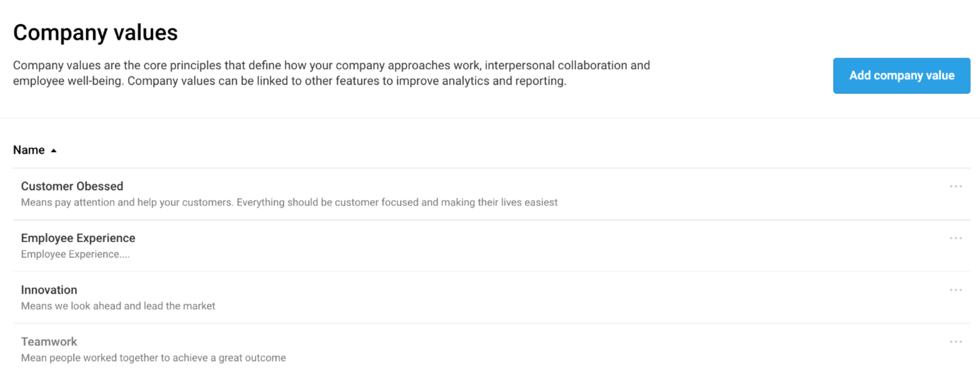Viewport: 980px width, 387px height.
Task: Click the Teamwork 'worked together' description
Action: point(153,358)
